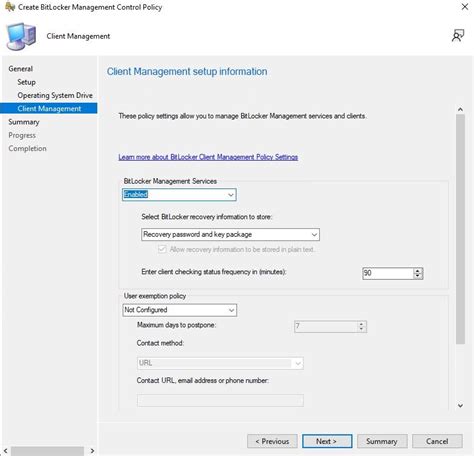Select Completion step in navigation
Viewport: 474px width, 456px height.
(x=27, y=149)
